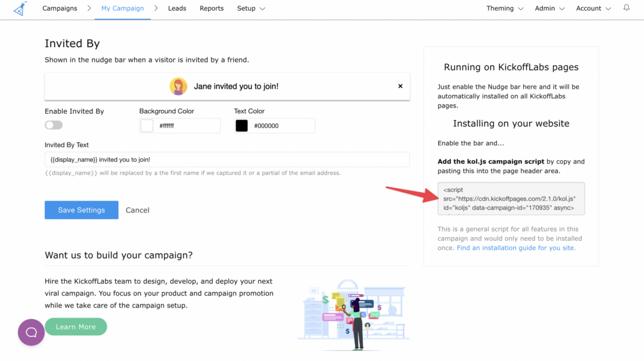Click the kol.js script code box

pyautogui.click(x=511, y=199)
